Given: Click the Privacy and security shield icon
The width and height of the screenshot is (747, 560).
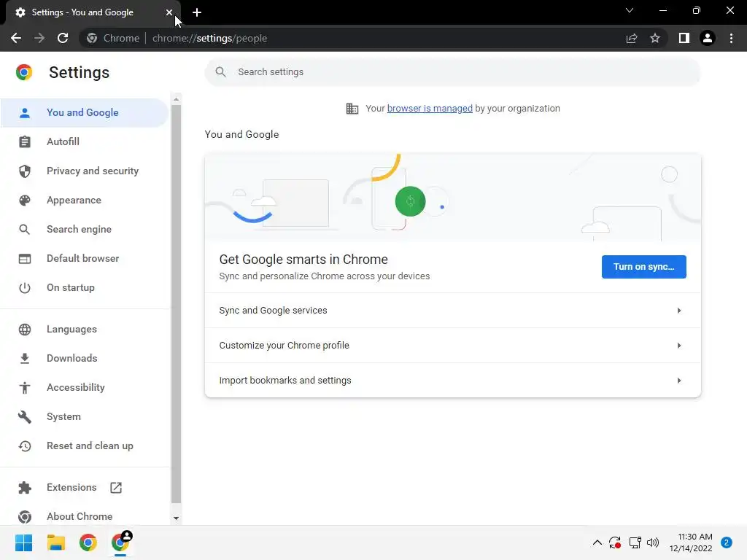Looking at the screenshot, I should [25, 171].
